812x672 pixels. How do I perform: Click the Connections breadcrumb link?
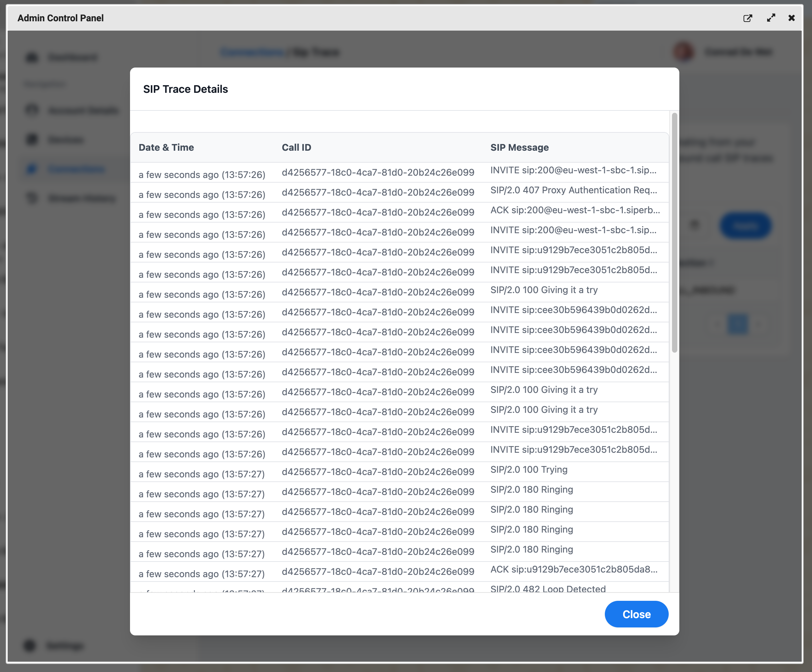[252, 52]
